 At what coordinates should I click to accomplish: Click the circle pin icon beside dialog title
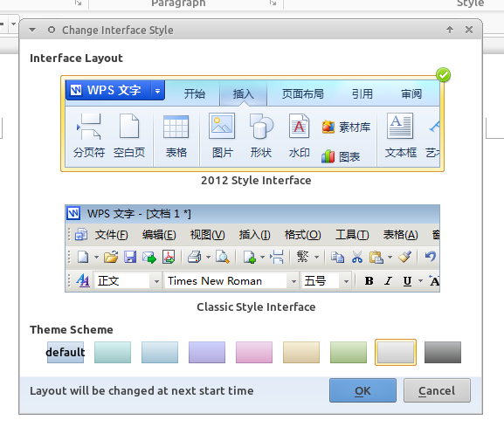[52, 30]
